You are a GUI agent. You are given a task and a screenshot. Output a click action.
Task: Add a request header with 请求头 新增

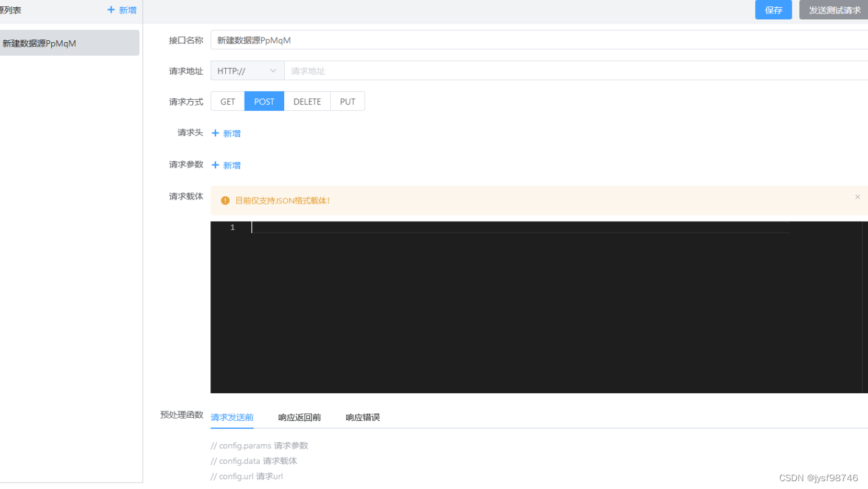click(x=226, y=133)
